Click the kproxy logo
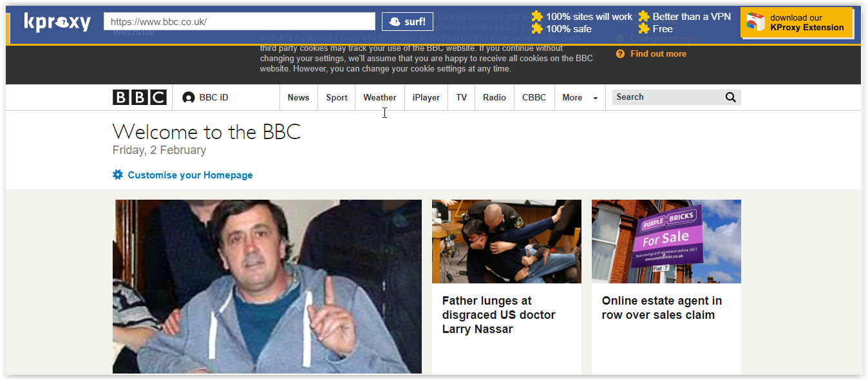The width and height of the screenshot is (868, 380). coord(57,22)
